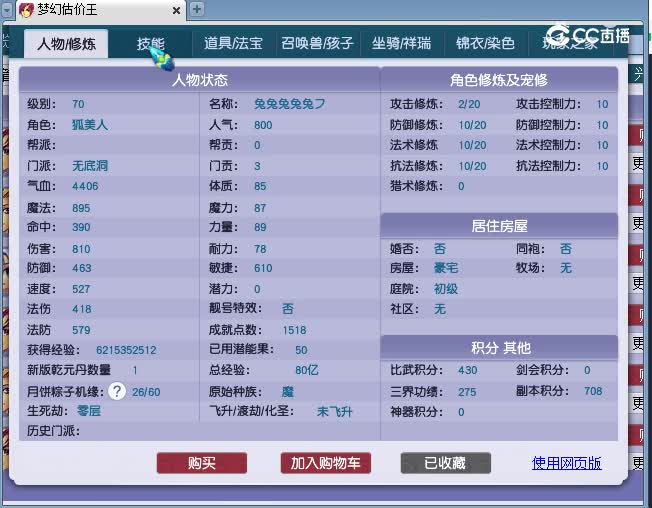Screen dimensions: 652x508
Task: Select the 锦衣/染色 tab
Action: (485, 43)
